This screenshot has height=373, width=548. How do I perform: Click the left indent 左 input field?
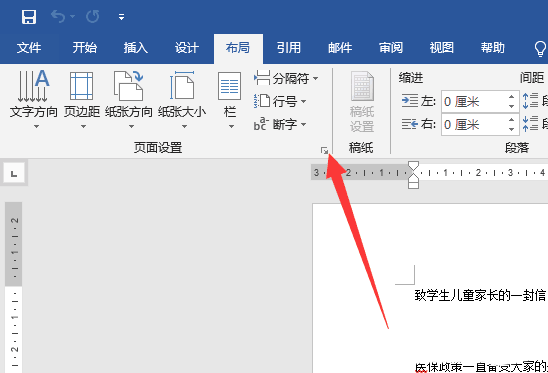click(473, 102)
